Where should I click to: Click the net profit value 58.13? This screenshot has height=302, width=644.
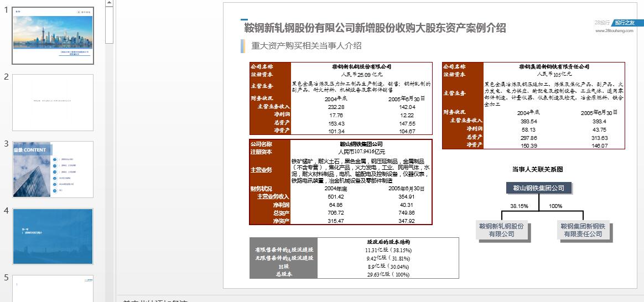528,129
